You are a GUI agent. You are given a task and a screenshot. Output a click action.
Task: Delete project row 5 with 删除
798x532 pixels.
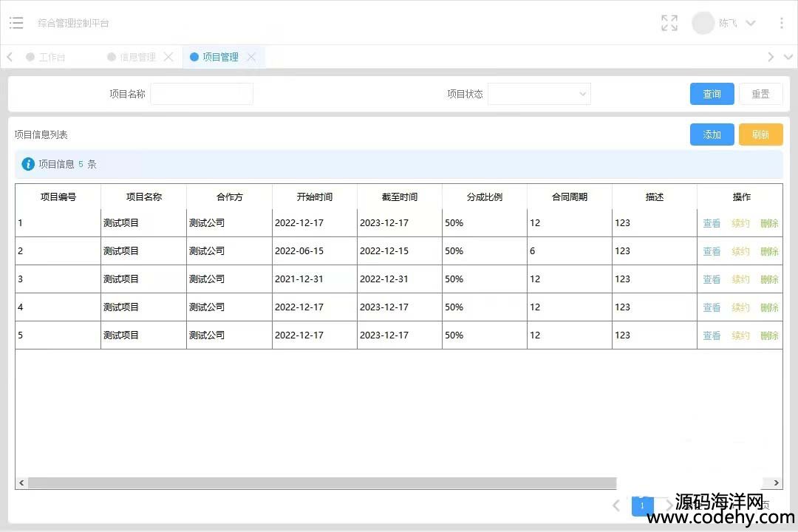769,335
